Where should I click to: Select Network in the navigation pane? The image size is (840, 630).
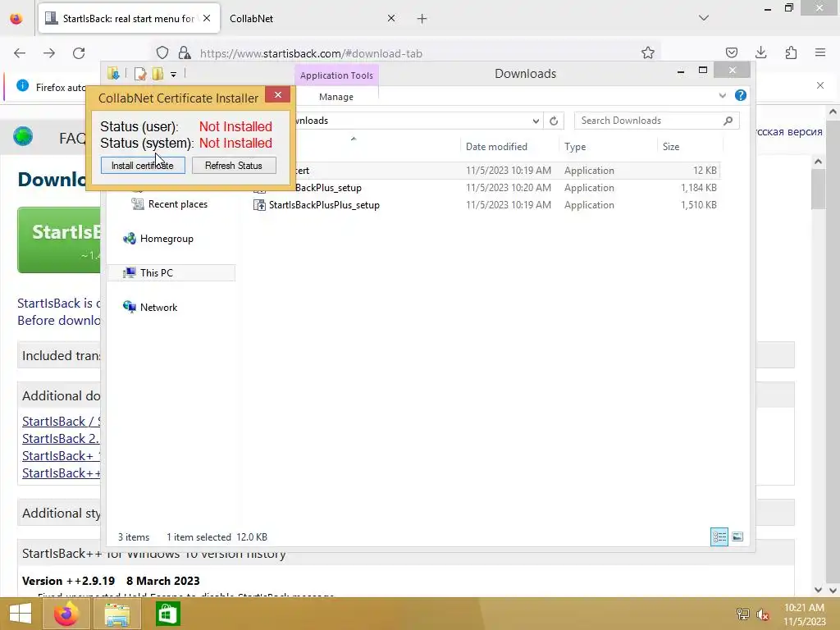click(x=151, y=308)
